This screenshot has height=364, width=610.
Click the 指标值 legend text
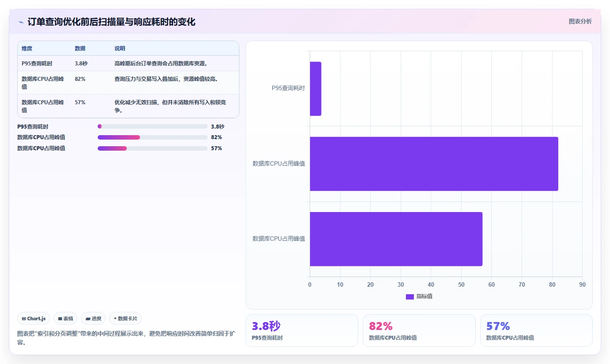tap(424, 296)
